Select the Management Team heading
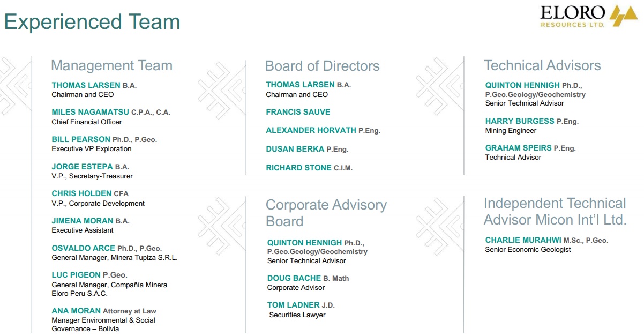This screenshot has height=336, width=644. [111, 65]
